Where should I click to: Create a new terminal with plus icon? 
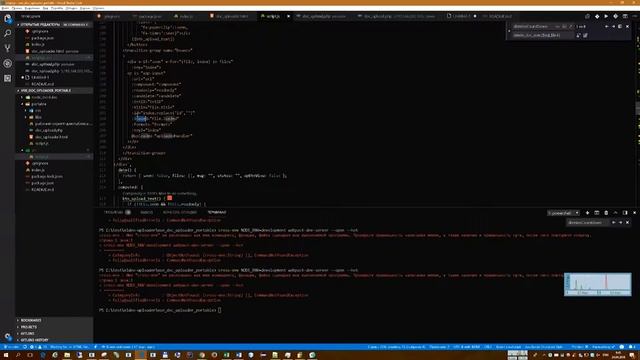[x=587, y=213]
